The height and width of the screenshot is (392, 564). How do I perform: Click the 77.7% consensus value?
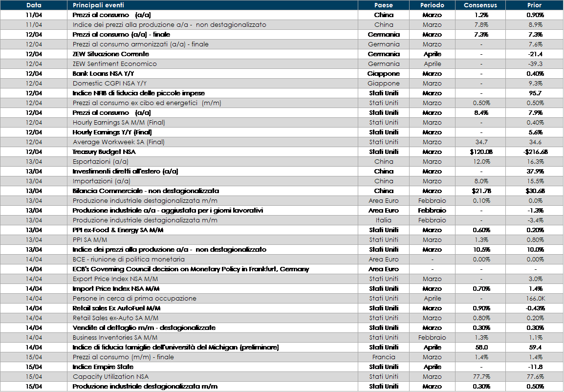[x=480, y=377]
